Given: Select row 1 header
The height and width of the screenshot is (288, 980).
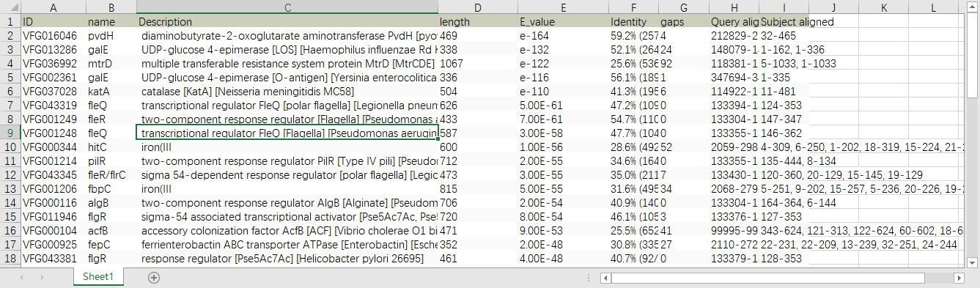Looking at the screenshot, I should 10,21.
